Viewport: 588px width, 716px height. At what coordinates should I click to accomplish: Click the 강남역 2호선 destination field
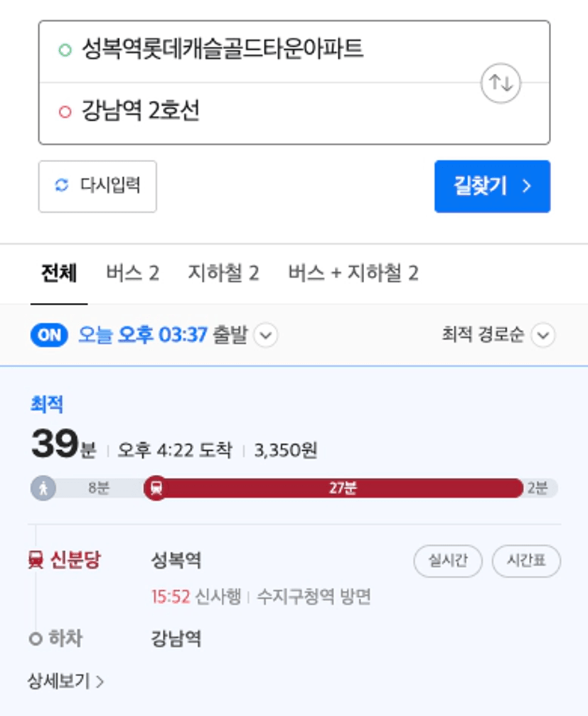[294, 113]
